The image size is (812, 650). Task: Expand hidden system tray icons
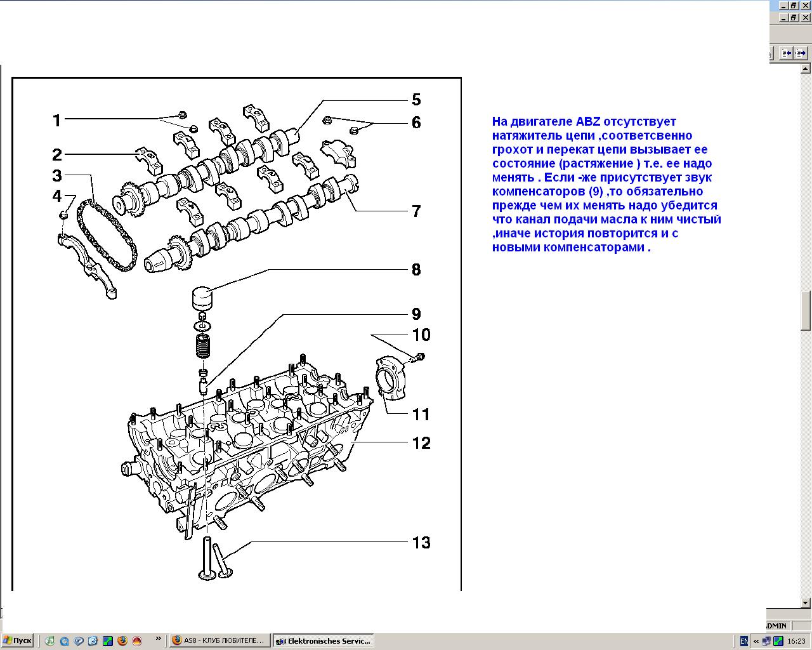(756, 641)
